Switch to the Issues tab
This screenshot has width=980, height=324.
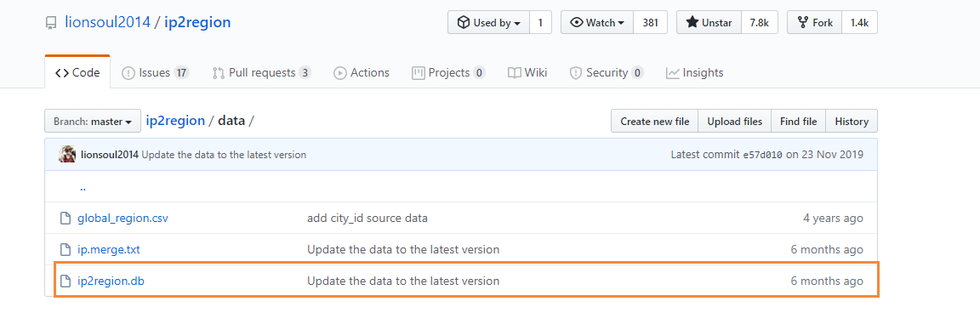[x=155, y=73]
